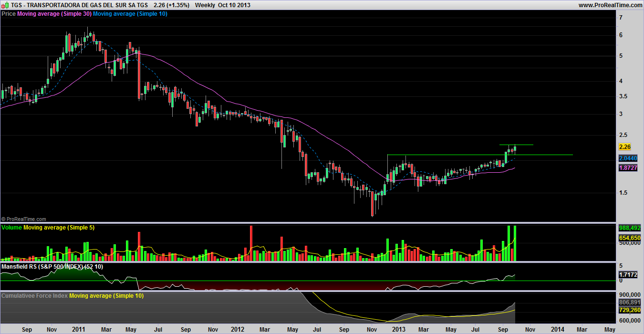Screen dimensions: 644x334
Task: Open the www.ProRealTime.com link at top right
Action: (609, 5)
